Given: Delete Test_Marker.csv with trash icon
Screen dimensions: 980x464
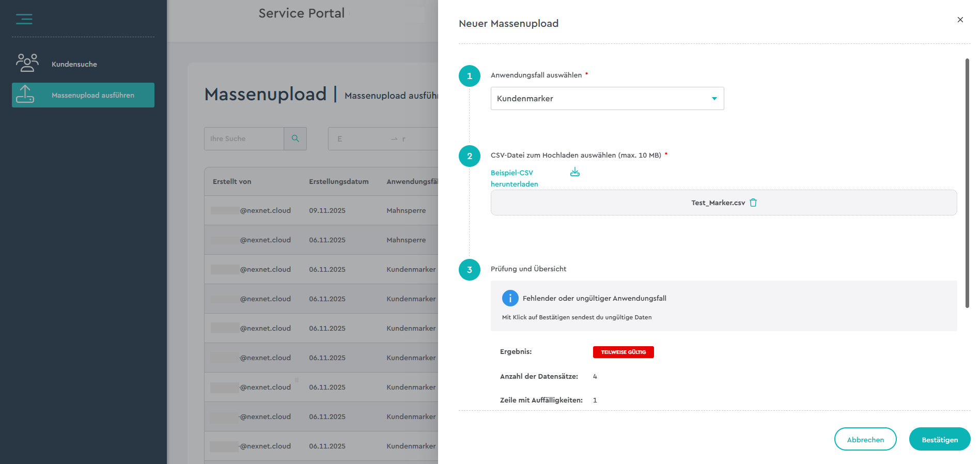Looking at the screenshot, I should coord(753,203).
